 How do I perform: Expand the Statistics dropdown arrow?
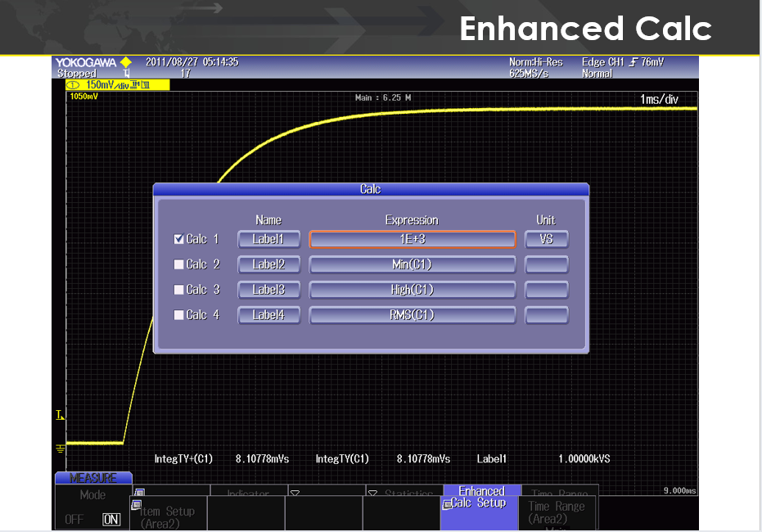point(372,494)
